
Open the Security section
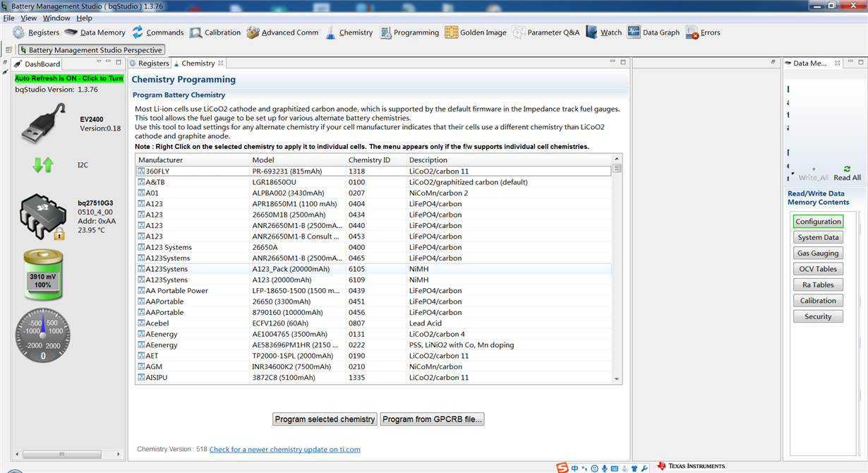tap(818, 317)
